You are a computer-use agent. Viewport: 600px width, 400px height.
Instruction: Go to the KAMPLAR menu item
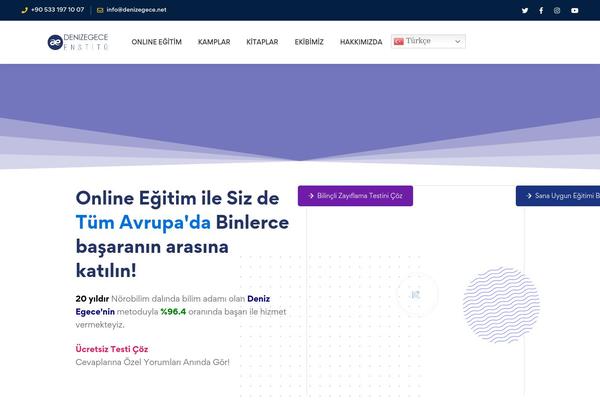(x=214, y=42)
